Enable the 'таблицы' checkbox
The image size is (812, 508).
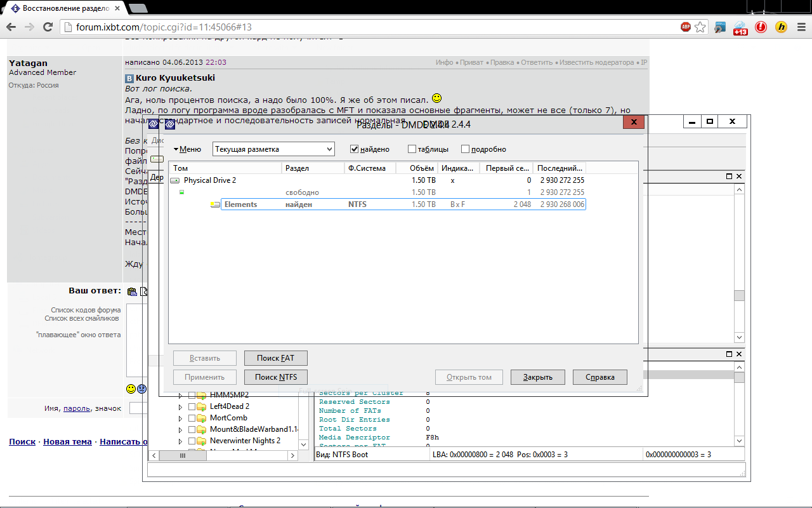click(x=412, y=149)
